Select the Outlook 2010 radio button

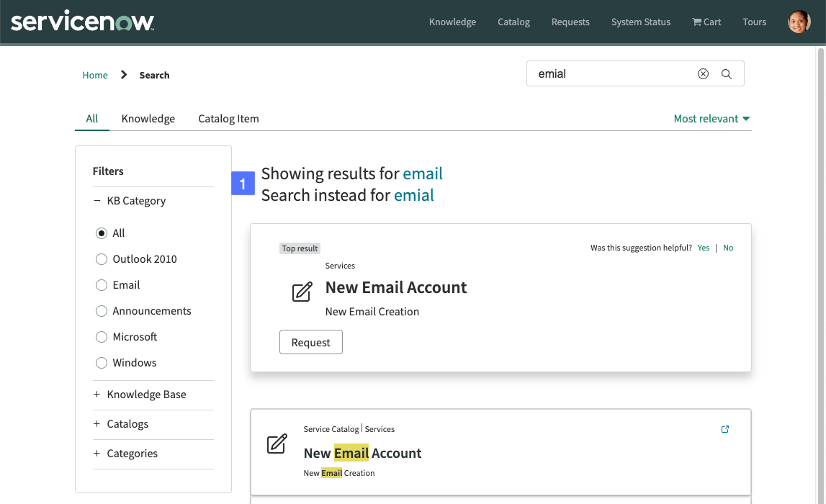[x=102, y=259]
